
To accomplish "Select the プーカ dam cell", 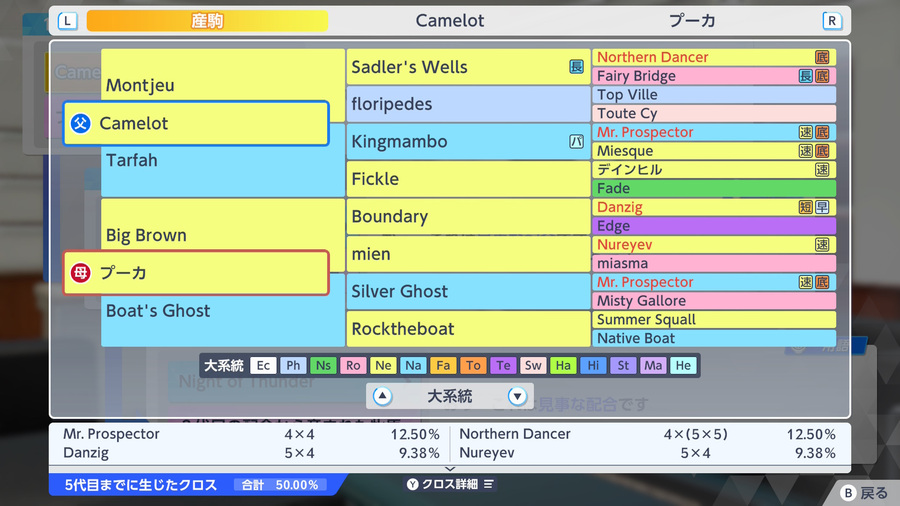I will click(x=196, y=273).
